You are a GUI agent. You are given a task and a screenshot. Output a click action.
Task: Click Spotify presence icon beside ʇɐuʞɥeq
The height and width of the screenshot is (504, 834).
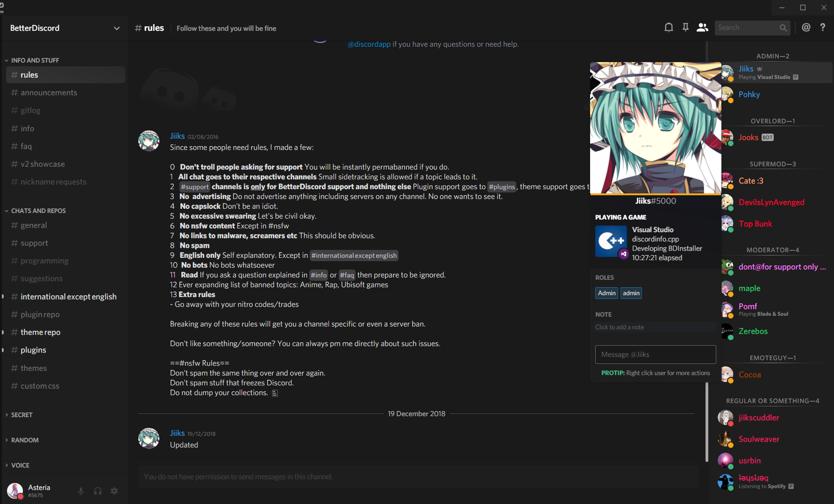coord(791,486)
